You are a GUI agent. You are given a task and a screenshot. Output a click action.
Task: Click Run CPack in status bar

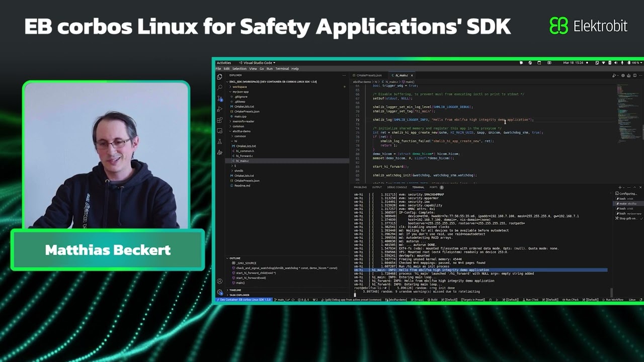click(570, 300)
